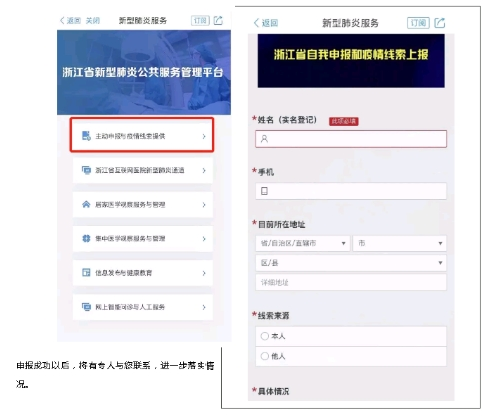Click 关闭 in left phone header
Screen dimensions: 499x416
pos(93,21)
